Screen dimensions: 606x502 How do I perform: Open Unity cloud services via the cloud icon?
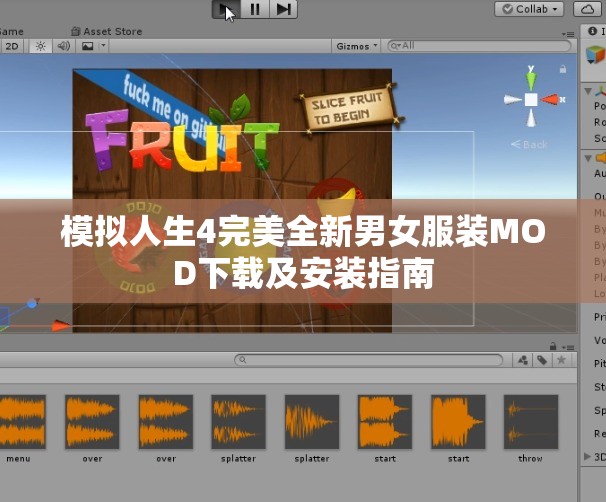pos(589,9)
